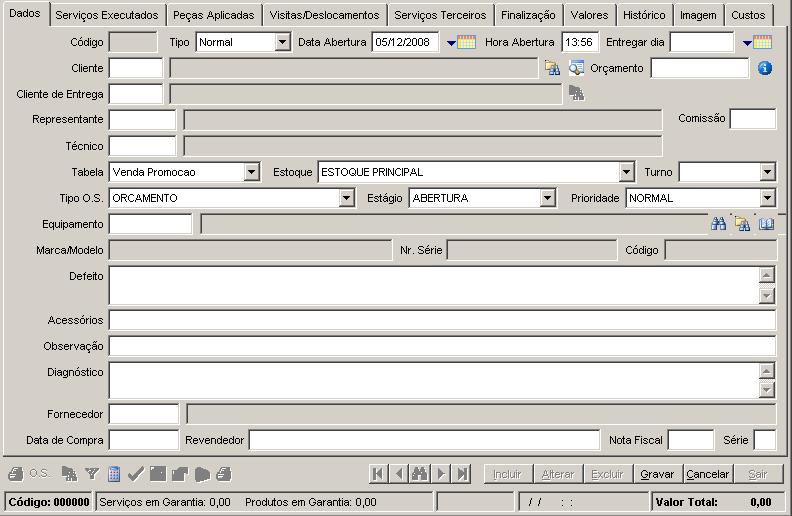Screen dimensions: 792x516
Task: Open the Tabela dropdown Venda Promocao
Action: tap(251, 172)
